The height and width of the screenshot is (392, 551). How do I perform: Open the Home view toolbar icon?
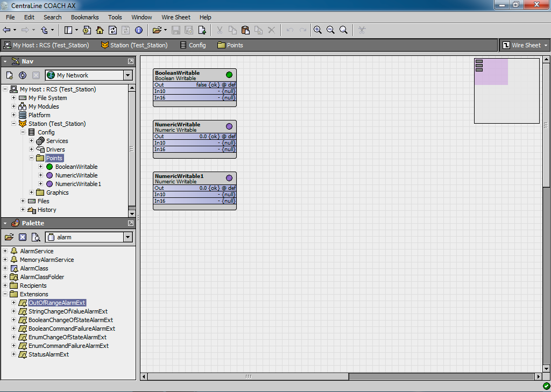pos(100,30)
